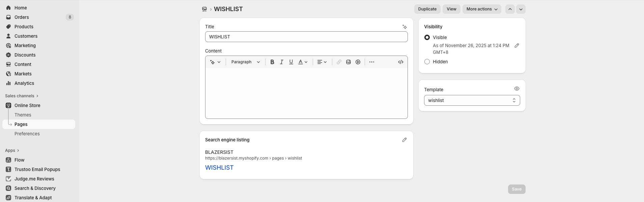Image resolution: width=644 pixels, height=202 pixels.
Task: Edit the search engine listing pencil icon
Action: 404,140
